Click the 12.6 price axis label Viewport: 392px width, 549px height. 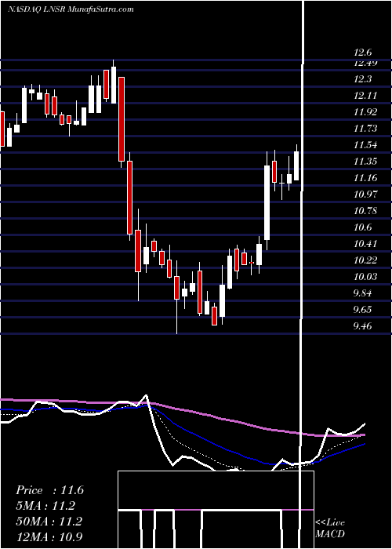pyautogui.click(x=362, y=53)
